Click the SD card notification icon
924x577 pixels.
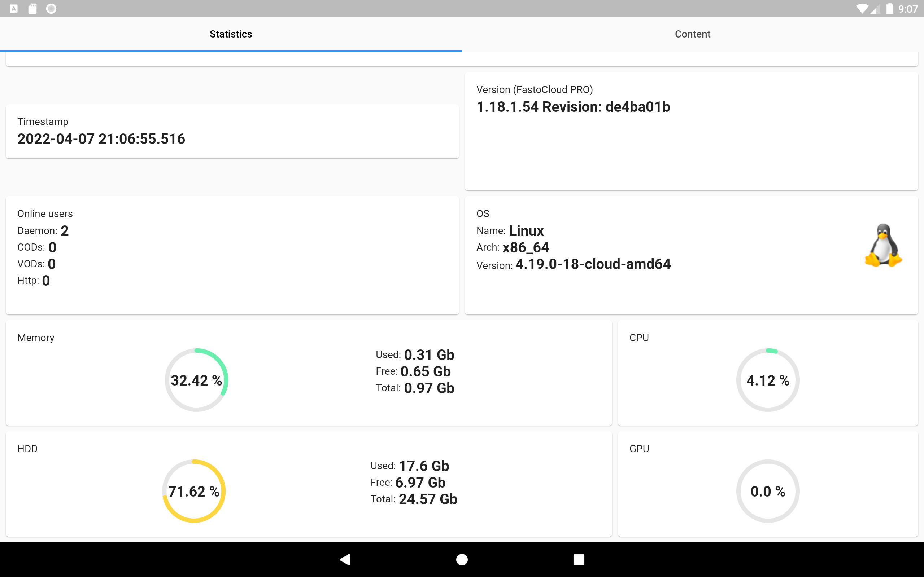click(32, 8)
